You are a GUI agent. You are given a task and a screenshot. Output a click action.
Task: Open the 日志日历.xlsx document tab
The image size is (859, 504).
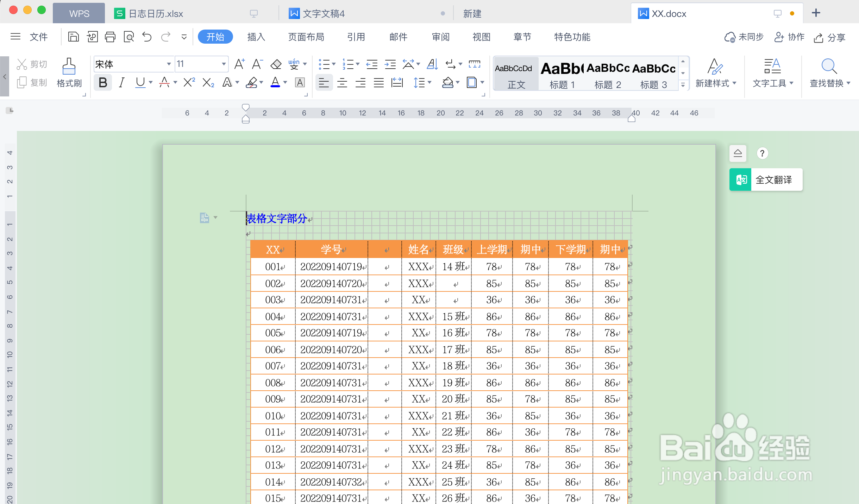coord(156,14)
